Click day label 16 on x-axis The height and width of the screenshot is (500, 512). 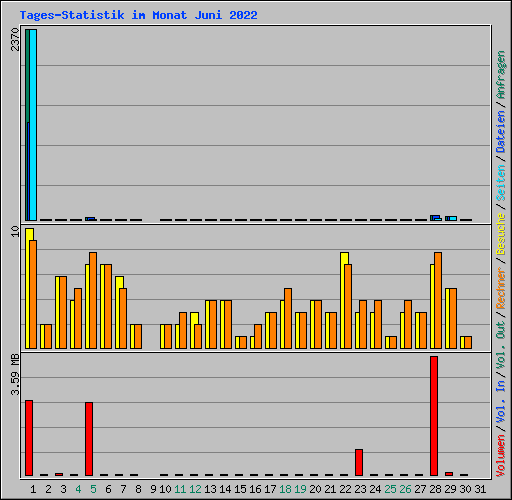tap(255, 489)
